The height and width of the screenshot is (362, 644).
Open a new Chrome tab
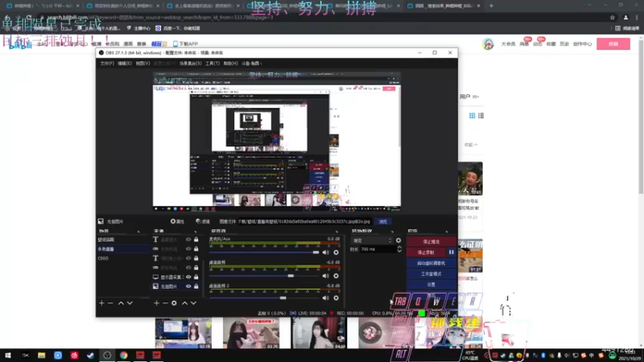(x=491, y=6)
